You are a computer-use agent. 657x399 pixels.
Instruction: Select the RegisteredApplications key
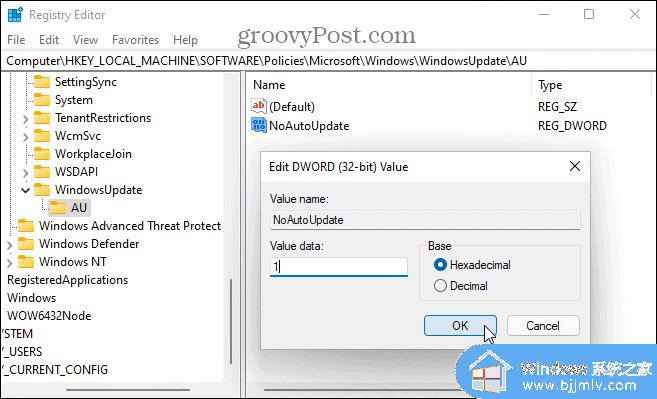click(67, 280)
